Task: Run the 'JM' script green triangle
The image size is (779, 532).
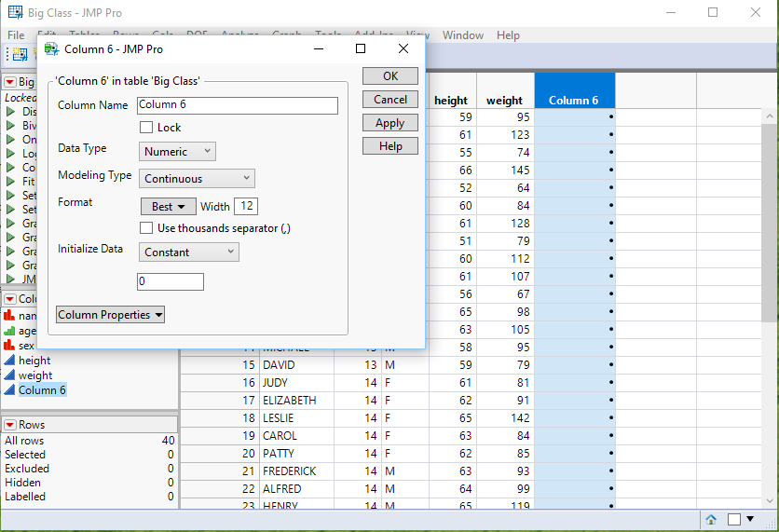Action: (10, 279)
